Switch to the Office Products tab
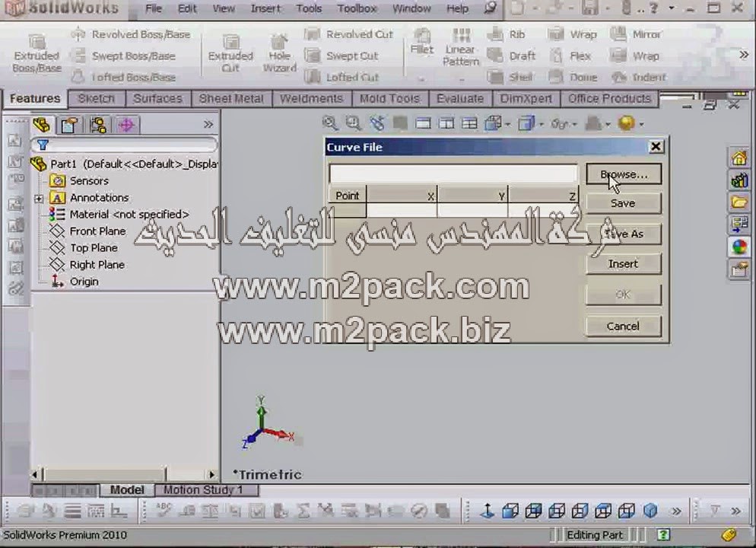 click(x=609, y=98)
